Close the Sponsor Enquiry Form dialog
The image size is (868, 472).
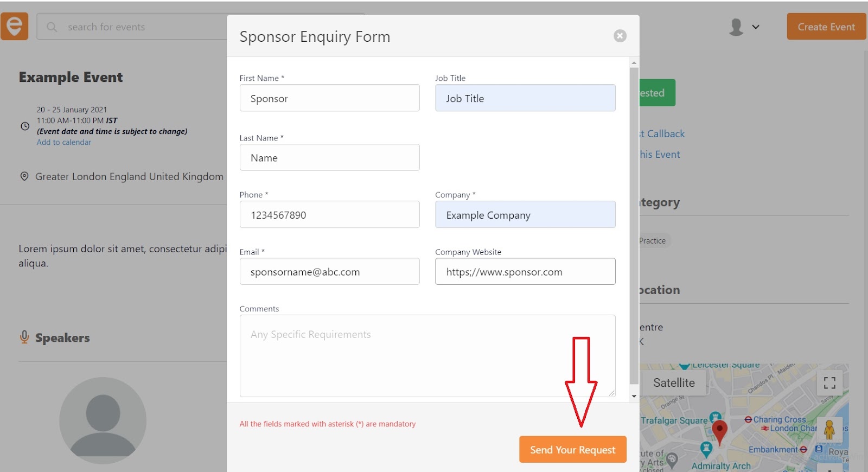[x=620, y=36]
